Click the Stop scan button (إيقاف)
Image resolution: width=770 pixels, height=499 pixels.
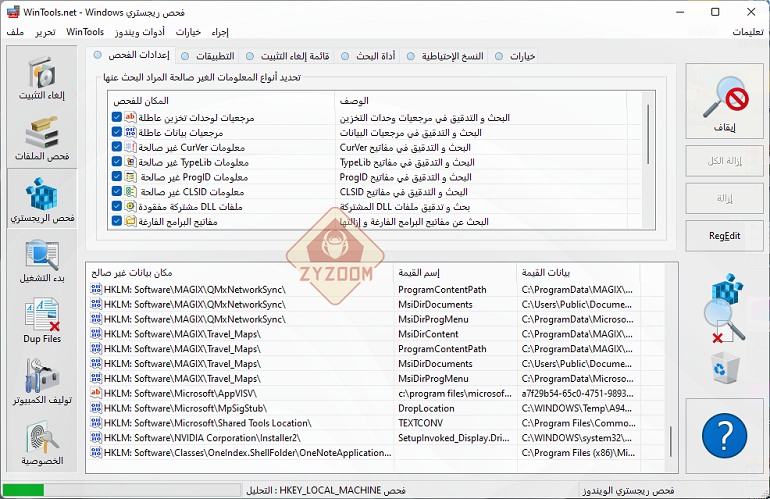[x=724, y=101]
